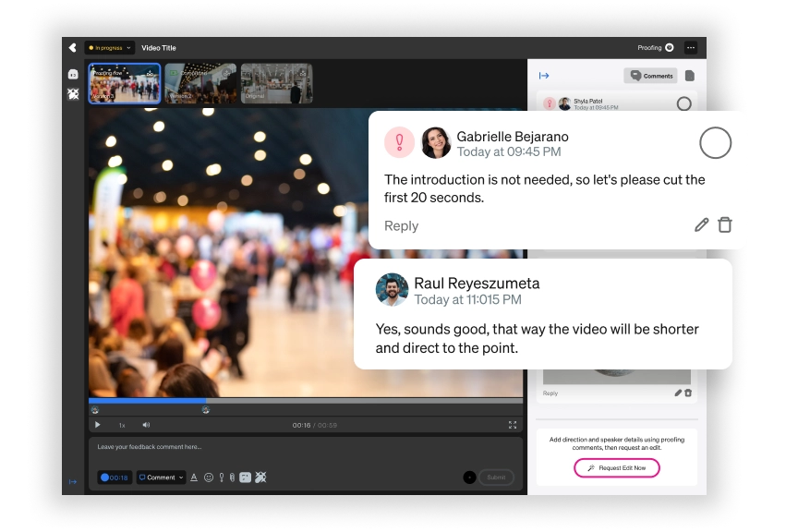Change the 1x playback speed
Viewport: 798px width, 532px height.
(x=122, y=425)
